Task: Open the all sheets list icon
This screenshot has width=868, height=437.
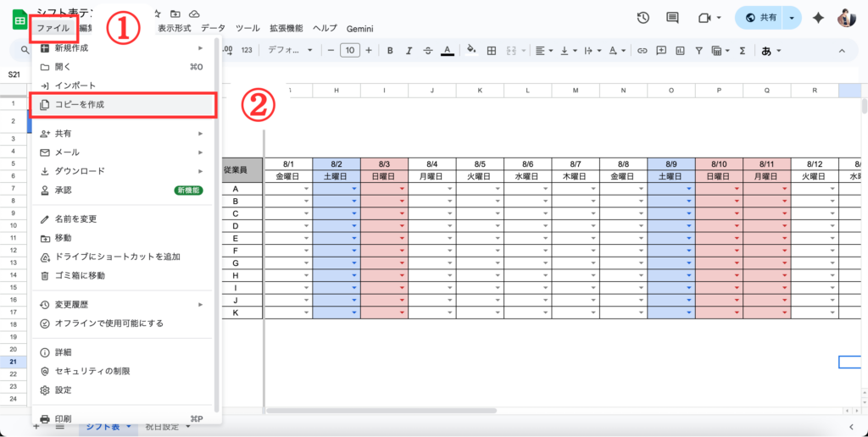Action: (x=60, y=427)
